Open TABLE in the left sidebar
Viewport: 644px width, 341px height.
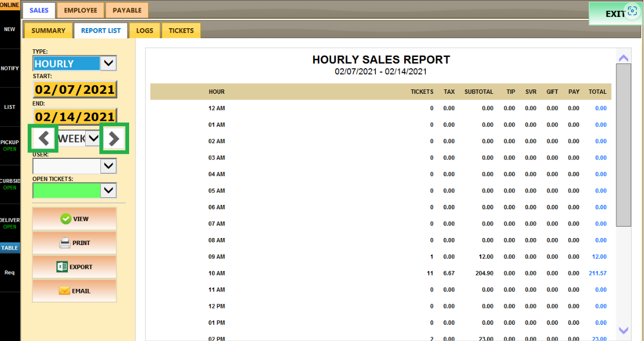pos(10,248)
